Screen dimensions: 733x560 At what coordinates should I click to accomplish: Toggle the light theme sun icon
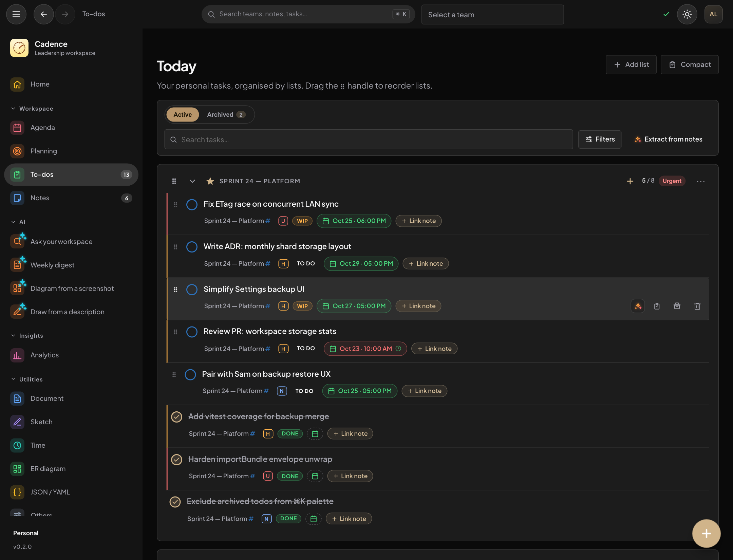[687, 14]
